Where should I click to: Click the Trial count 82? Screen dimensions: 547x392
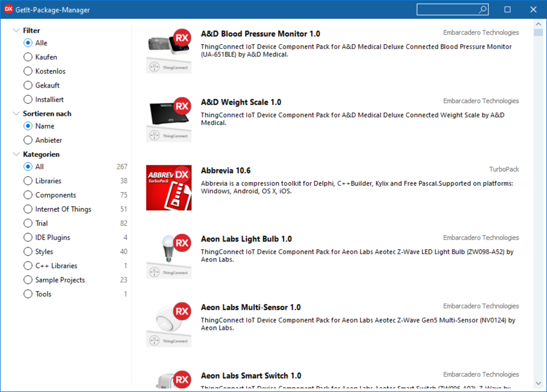tap(124, 223)
